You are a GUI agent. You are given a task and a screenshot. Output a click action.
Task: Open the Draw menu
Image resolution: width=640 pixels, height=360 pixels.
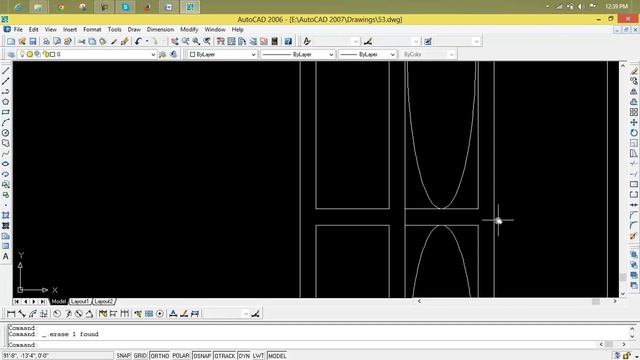click(x=134, y=29)
